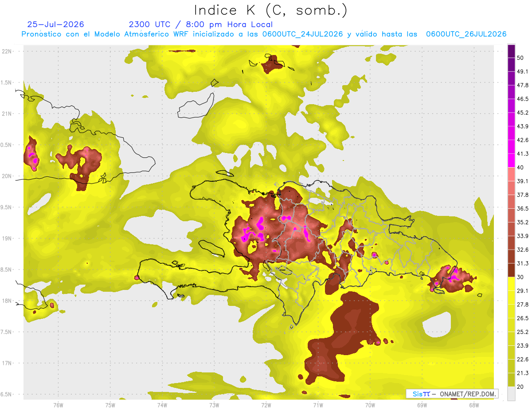Click the '25.2' value on the color scale

click(522, 332)
